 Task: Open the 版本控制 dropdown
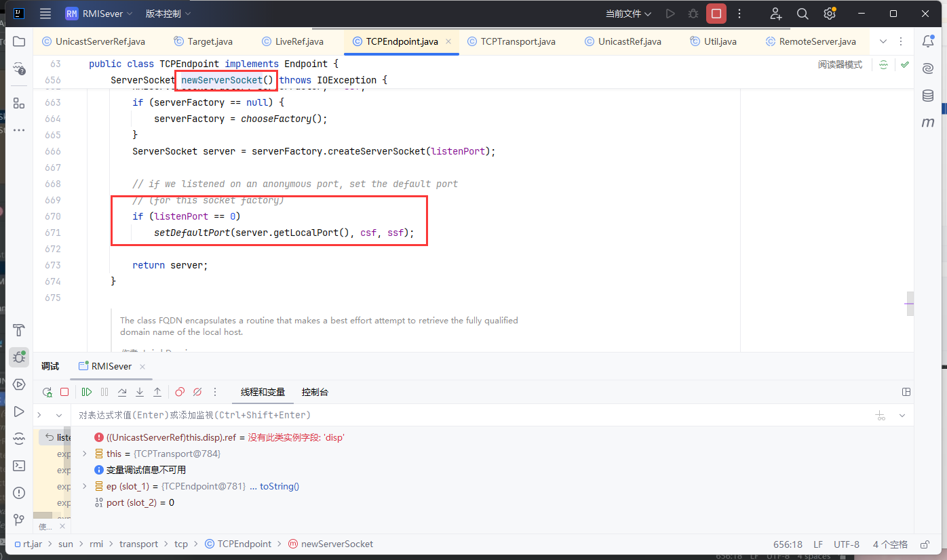(168, 14)
